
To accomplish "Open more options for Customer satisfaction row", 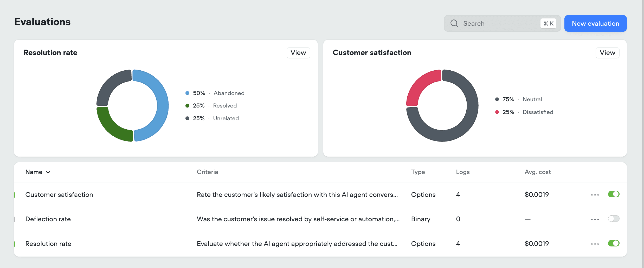I will (x=595, y=195).
